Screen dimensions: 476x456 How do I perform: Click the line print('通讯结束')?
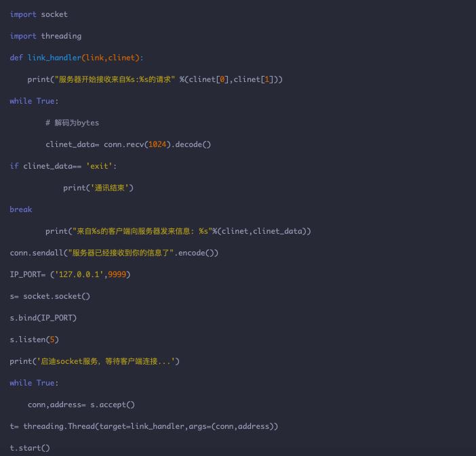click(x=98, y=188)
